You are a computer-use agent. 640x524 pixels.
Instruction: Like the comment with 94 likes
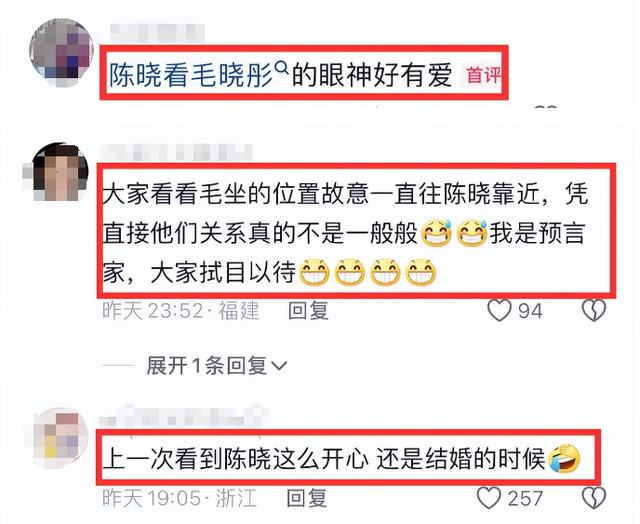point(499,311)
